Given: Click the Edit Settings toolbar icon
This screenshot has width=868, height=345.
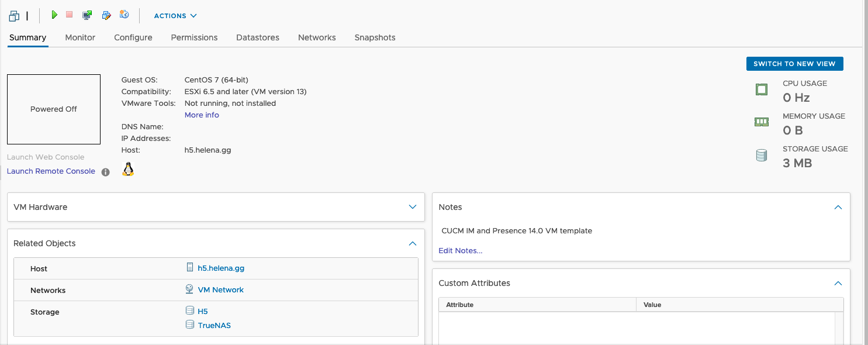Looking at the screenshot, I should (106, 15).
